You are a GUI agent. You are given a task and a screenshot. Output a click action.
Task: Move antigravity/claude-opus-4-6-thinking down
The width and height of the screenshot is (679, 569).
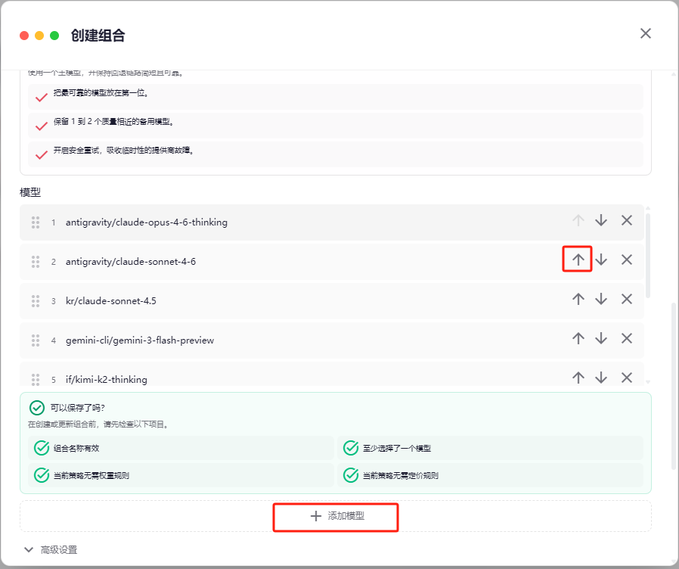tap(601, 220)
